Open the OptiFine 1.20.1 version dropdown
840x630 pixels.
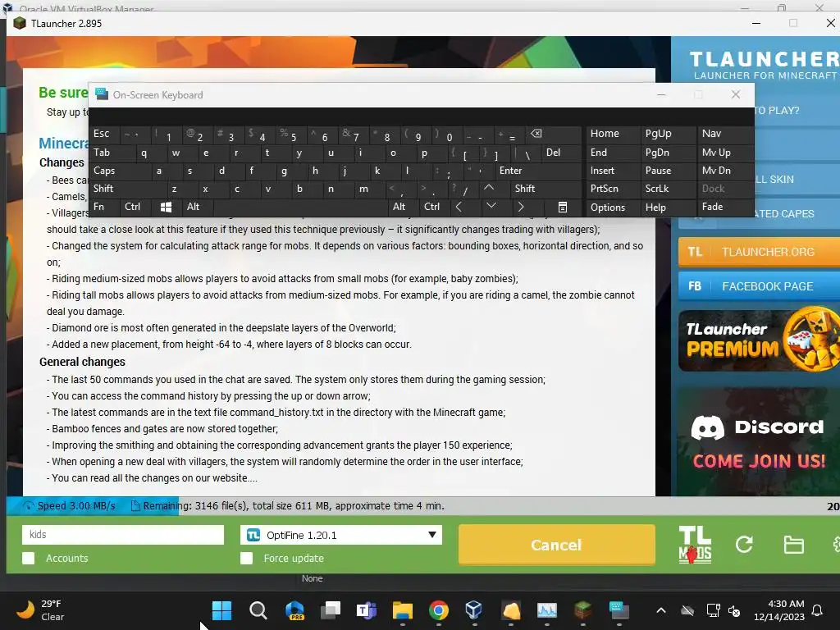point(341,535)
